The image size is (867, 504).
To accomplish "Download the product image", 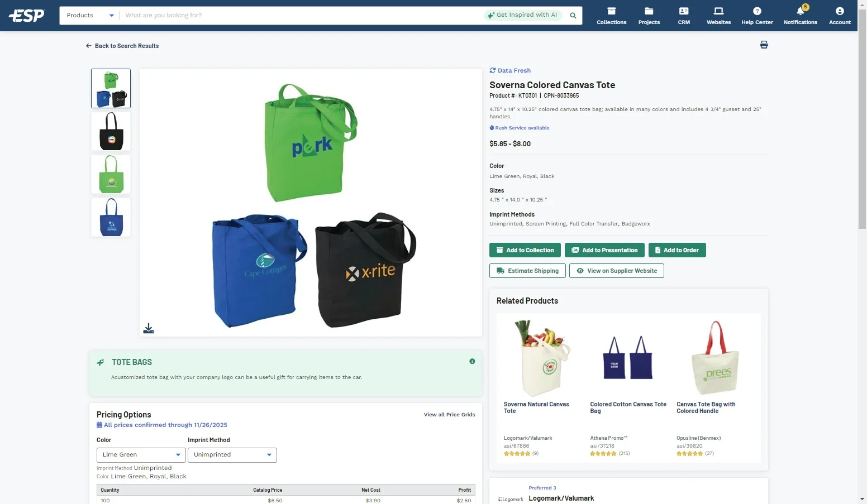I will [148, 328].
